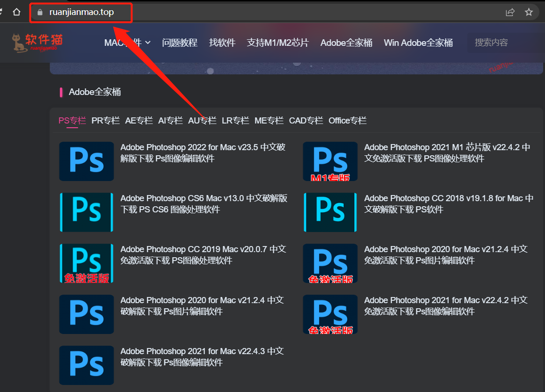The height and width of the screenshot is (392, 545).
Task: Click the Adobe全家桶 section heading
Action: pos(95,92)
